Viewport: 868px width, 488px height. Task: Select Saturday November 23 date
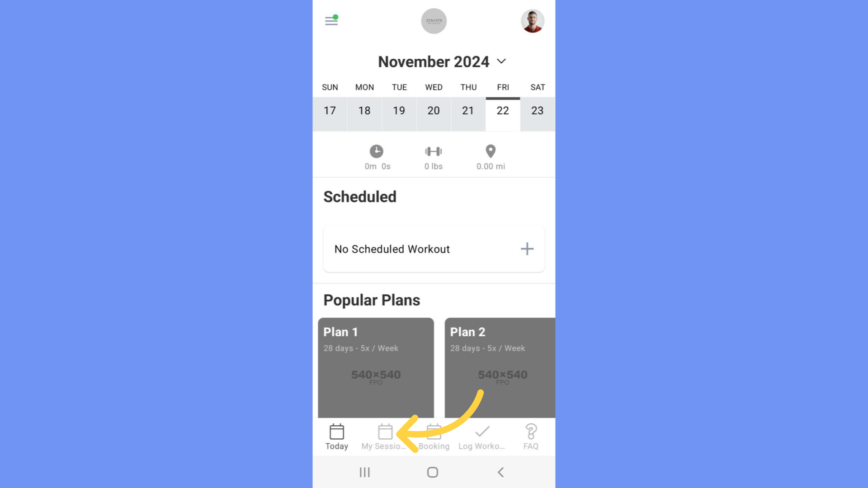(x=537, y=110)
